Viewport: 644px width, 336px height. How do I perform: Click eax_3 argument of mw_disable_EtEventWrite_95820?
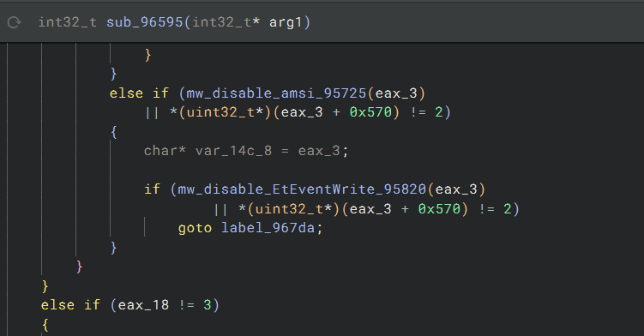click(456, 189)
